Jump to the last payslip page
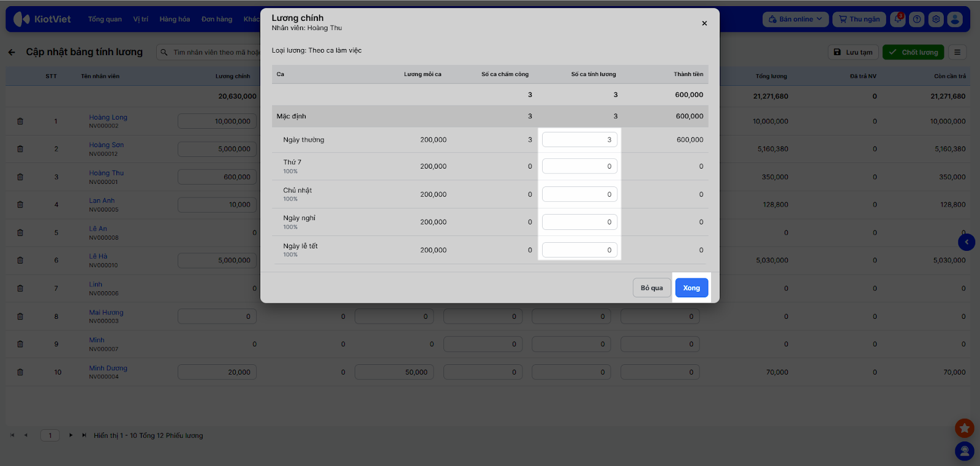Screen dimensions: 980x466 tap(84, 435)
